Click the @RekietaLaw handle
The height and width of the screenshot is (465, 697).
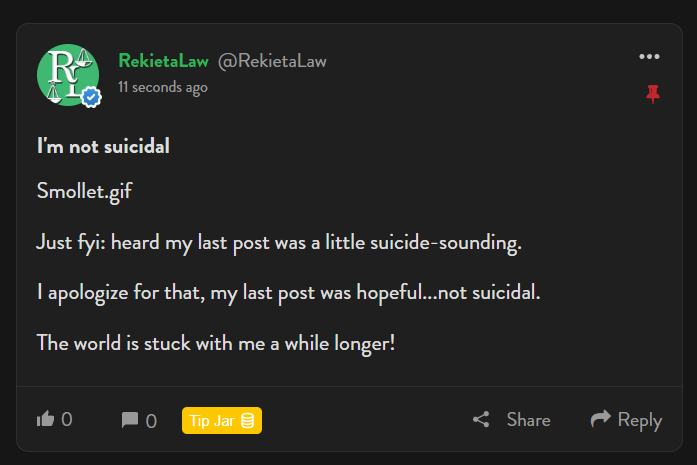[272, 61]
